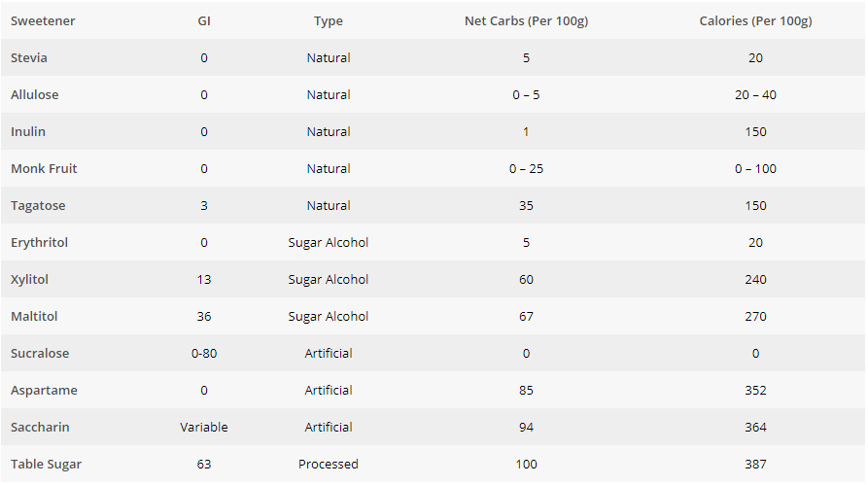Click the Xylitol sweetener cell
The image size is (868, 485).
click(x=29, y=279)
